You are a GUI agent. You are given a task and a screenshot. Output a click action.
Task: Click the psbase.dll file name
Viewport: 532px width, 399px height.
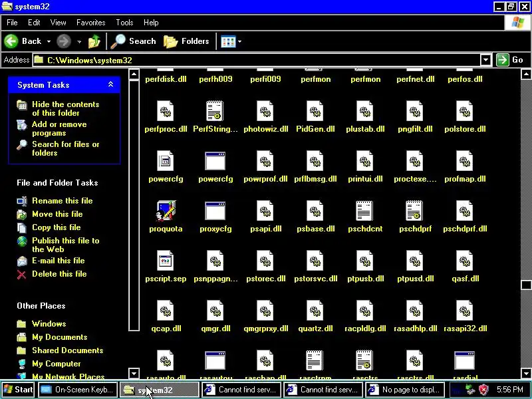click(x=315, y=229)
